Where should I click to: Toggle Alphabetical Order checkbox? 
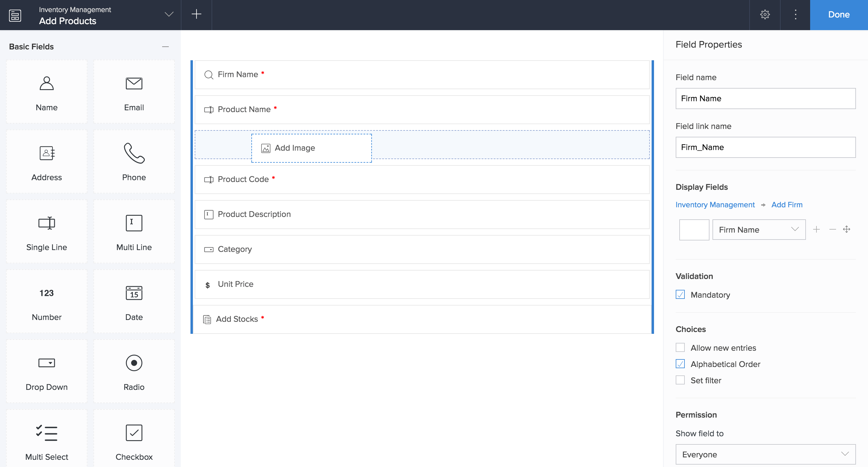(680, 364)
